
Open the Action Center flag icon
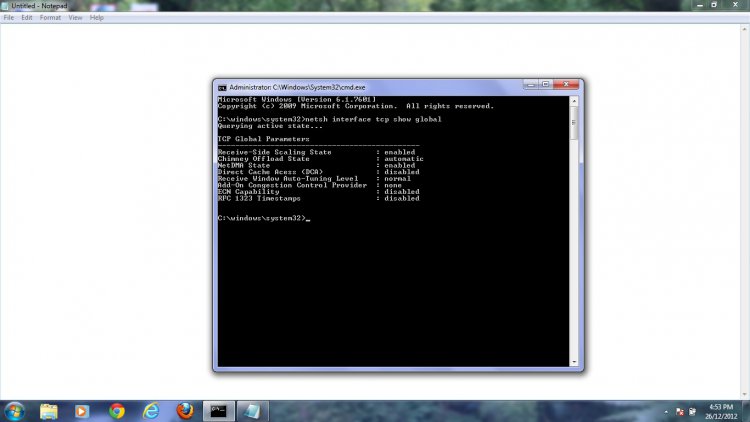(x=680, y=412)
